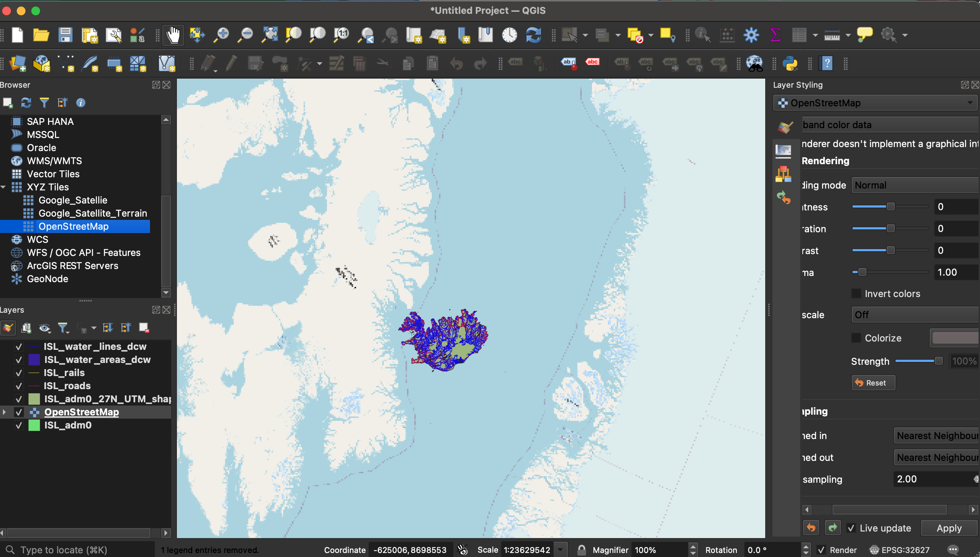Image resolution: width=980 pixels, height=557 pixels.
Task: Open the Symbology tab brush icon
Action: click(785, 127)
